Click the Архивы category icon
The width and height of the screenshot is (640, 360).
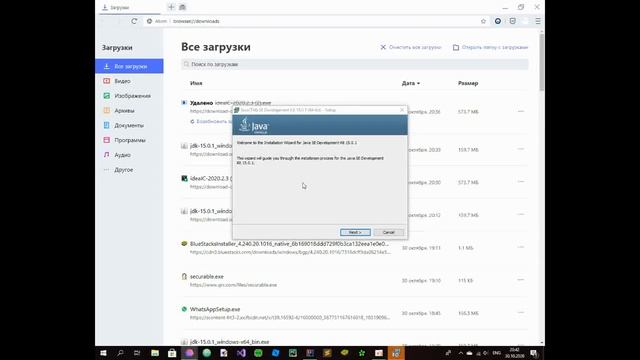click(x=107, y=110)
